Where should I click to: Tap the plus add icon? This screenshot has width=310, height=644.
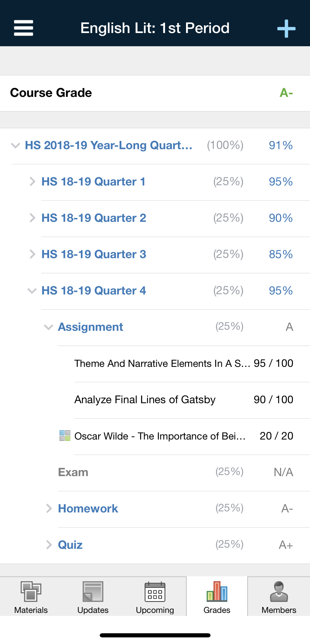(286, 28)
